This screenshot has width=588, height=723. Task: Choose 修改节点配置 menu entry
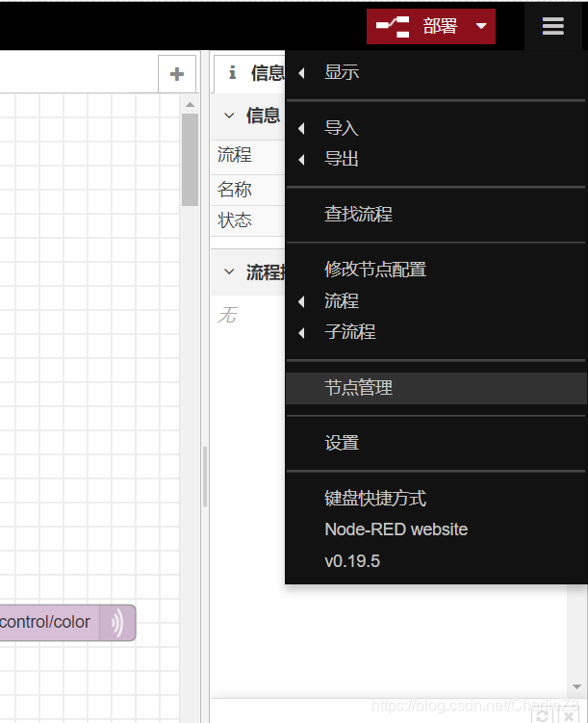click(x=436, y=270)
